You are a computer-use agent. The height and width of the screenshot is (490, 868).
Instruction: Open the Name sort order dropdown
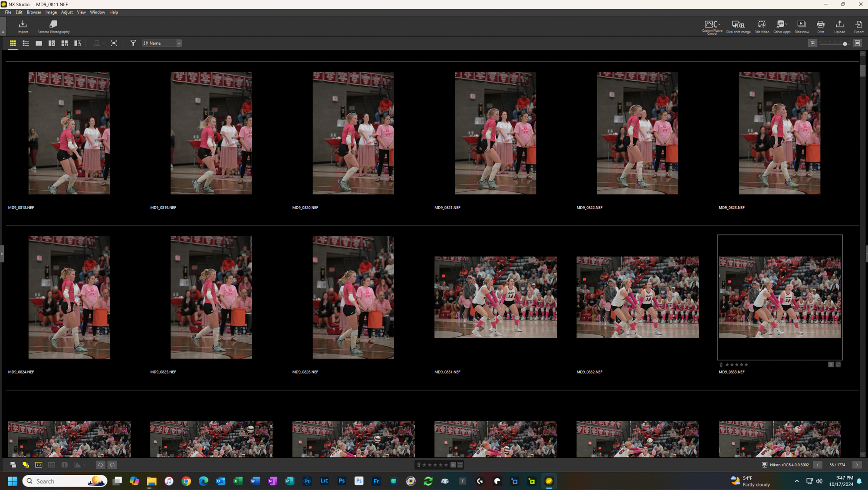point(162,43)
